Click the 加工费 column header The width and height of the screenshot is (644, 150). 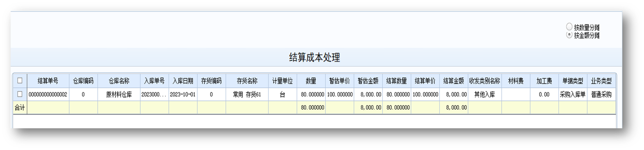(x=544, y=81)
